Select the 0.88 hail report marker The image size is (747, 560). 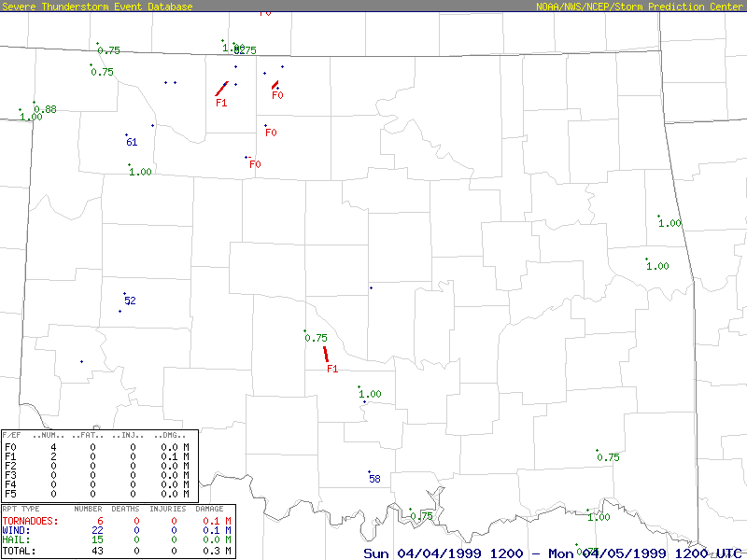pyautogui.click(x=45, y=109)
